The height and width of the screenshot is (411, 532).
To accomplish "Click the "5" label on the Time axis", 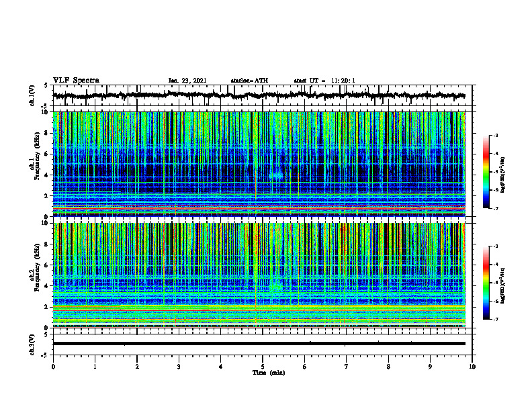I will tap(263, 367).
